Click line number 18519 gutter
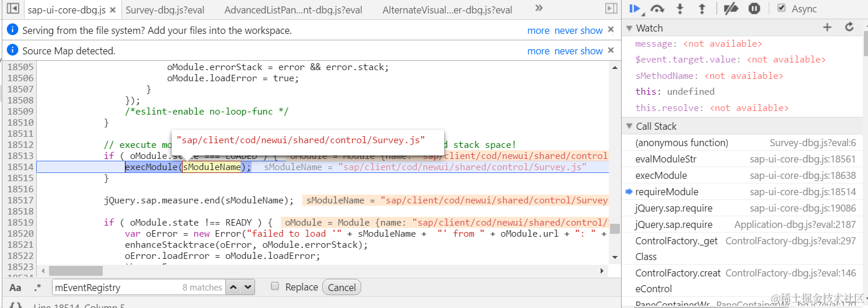This screenshot has height=308, width=868. click(20, 223)
